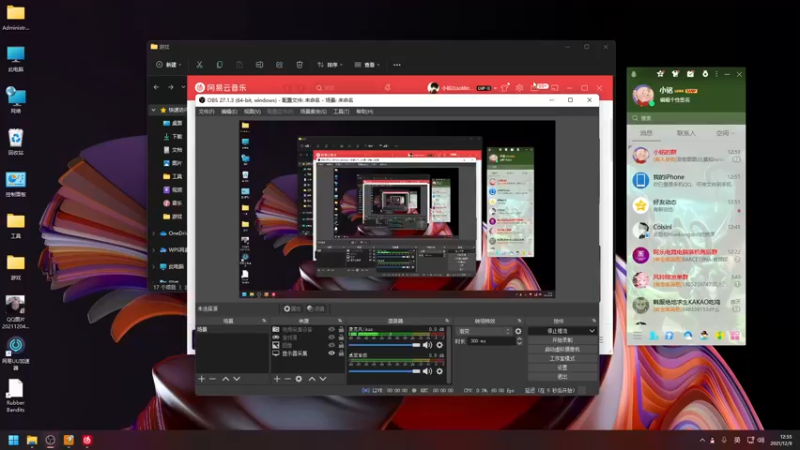Screen dimensions: 800x450
Task: Open the 渐变 transition type dropdown
Action: [484, 331]
